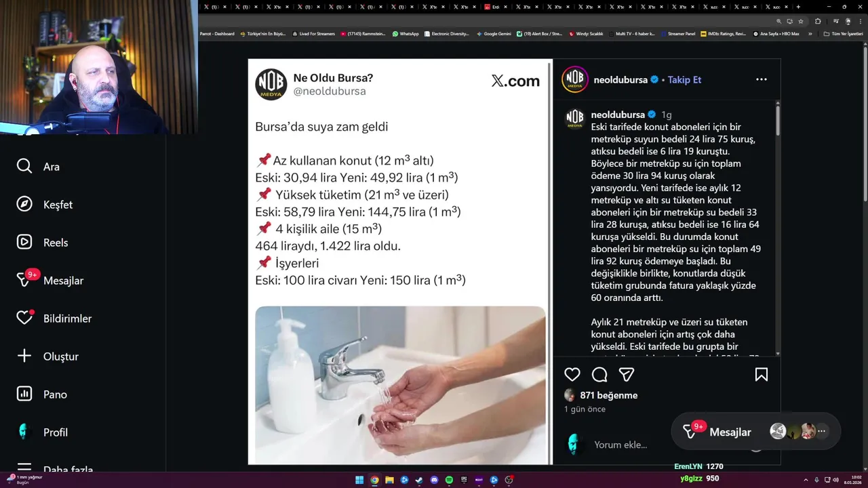Screen dimensions: 868x488
Task: Share the post via paper plane icon
Action: [627, 375]
